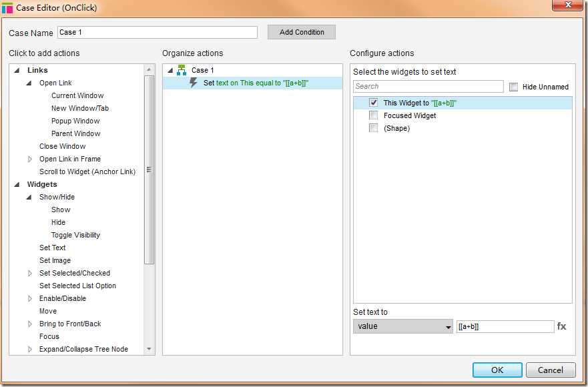Screen dimensions: 588x387
Task: Click the Bring to Front/Back label
Action: point(70,324)
